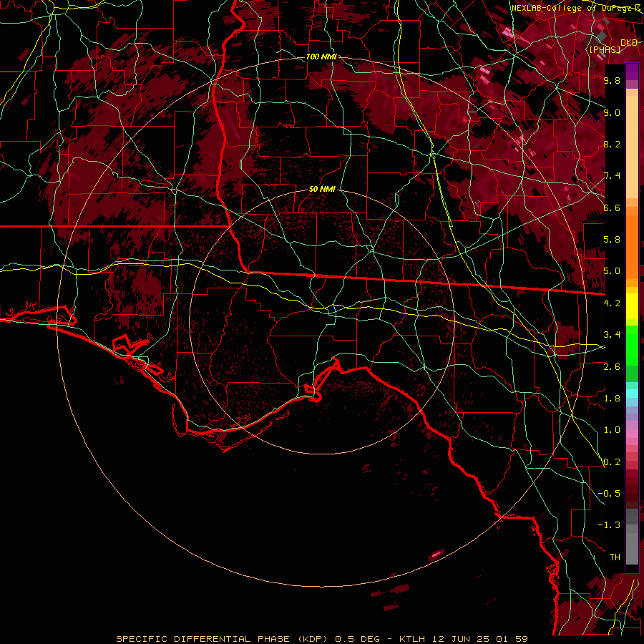
Task: Select the 4.2 value on the legend
Action: (612, 303)
